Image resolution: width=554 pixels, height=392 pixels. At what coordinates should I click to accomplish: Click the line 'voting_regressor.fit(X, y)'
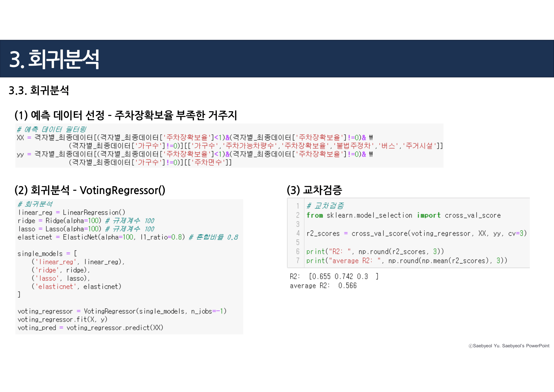click(x=63, y=320)
